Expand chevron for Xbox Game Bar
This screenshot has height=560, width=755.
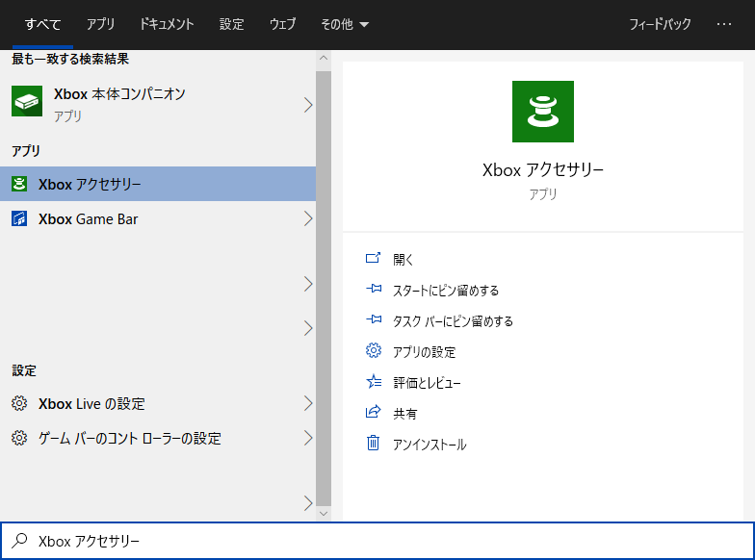click(x=308, y=218)
